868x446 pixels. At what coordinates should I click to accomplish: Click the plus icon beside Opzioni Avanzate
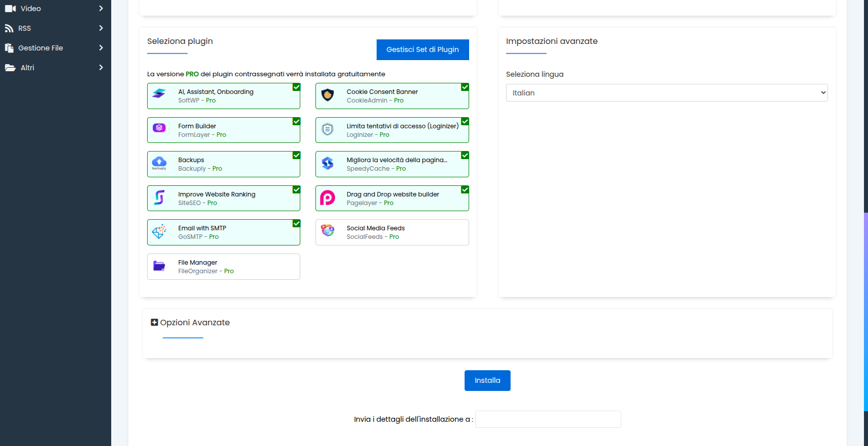155,322
